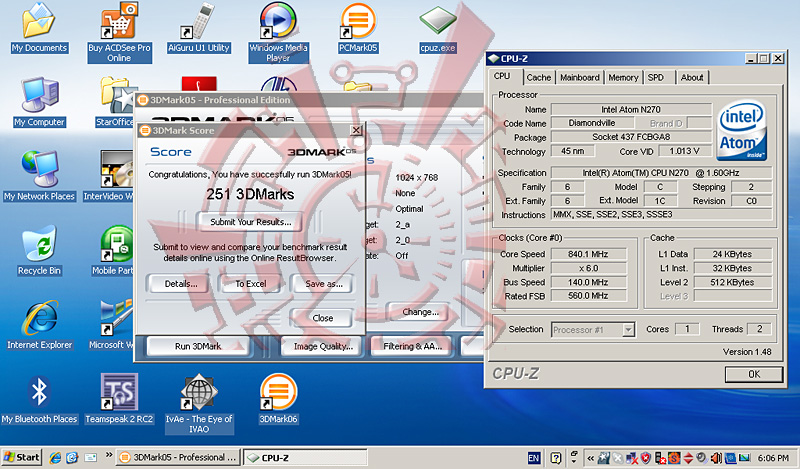Click Image Quality... button
Image resolution: width=800 pixels, height=469 pixels.
[323, 347]
